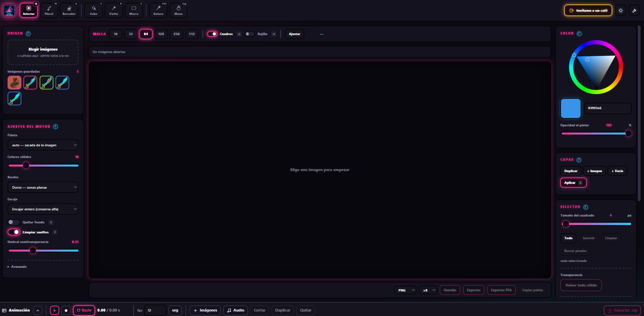The image size is (644, 316).
Task: Set mesh size to 16
Action: point(115,34)
